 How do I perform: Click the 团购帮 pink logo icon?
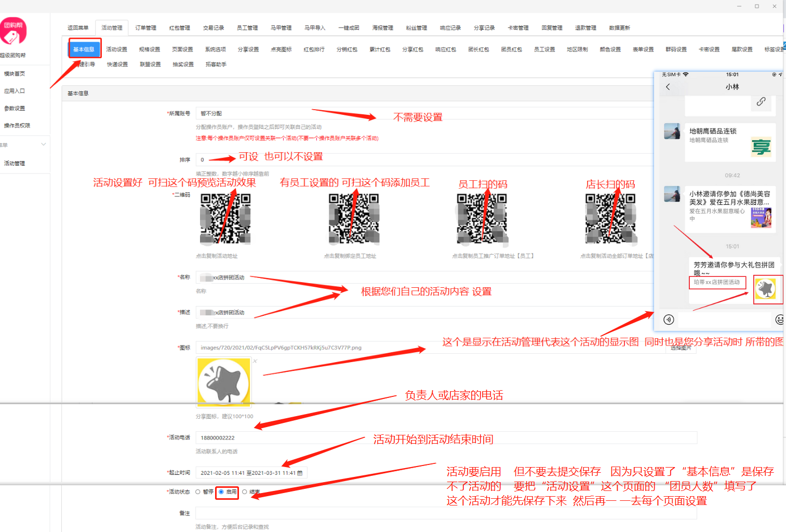point(13,32)
